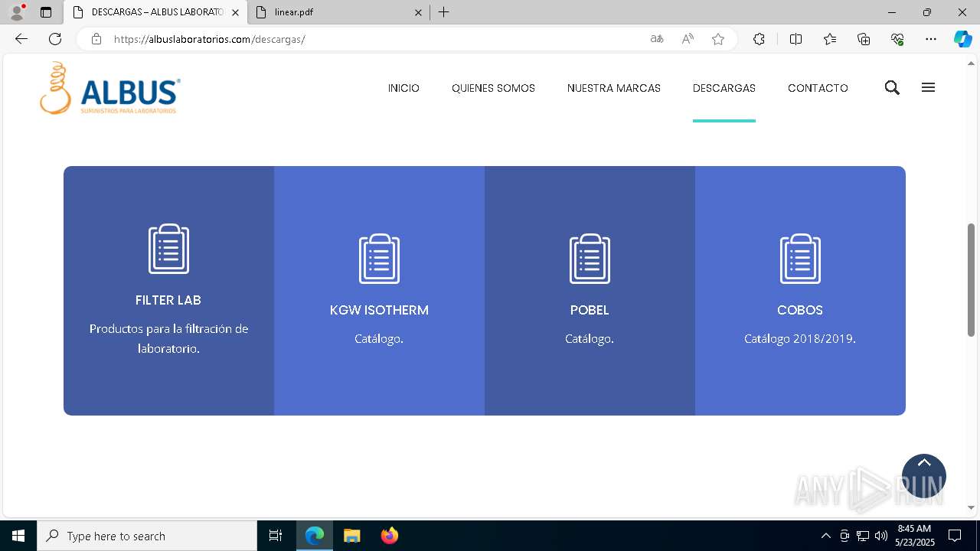Click the translate page icon
The image size is (980, 551).
(657, 39)
